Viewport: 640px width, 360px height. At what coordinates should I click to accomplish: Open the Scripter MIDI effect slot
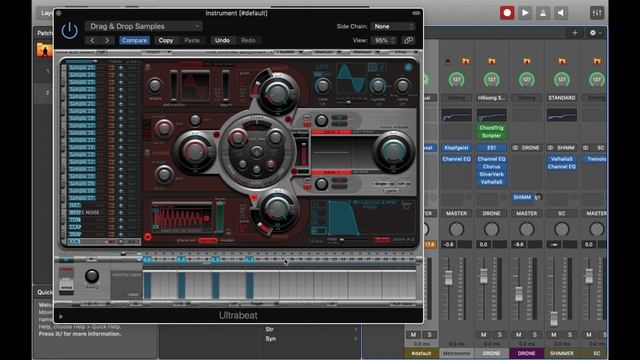click(491, 136)
